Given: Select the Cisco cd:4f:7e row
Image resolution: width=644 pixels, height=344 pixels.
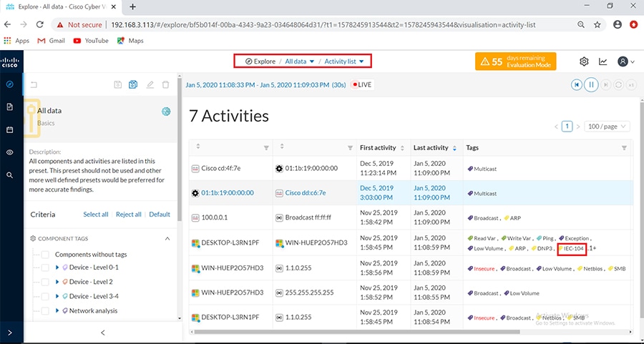Looking at the screenshot, I should tap(410, 168).
